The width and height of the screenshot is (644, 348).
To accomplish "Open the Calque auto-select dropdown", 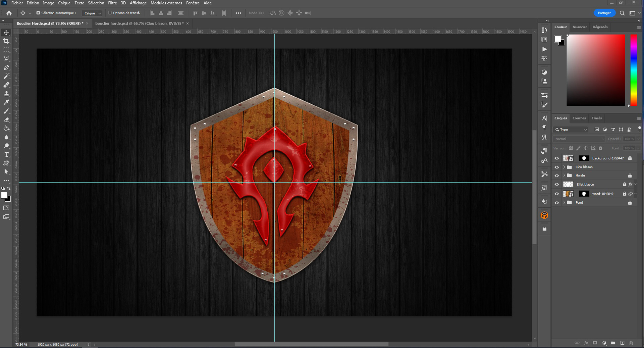I will point(92,13).
